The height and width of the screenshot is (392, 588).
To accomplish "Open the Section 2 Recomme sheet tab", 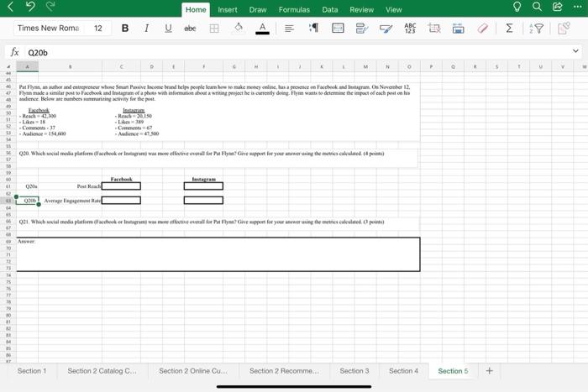I will 284,371.
